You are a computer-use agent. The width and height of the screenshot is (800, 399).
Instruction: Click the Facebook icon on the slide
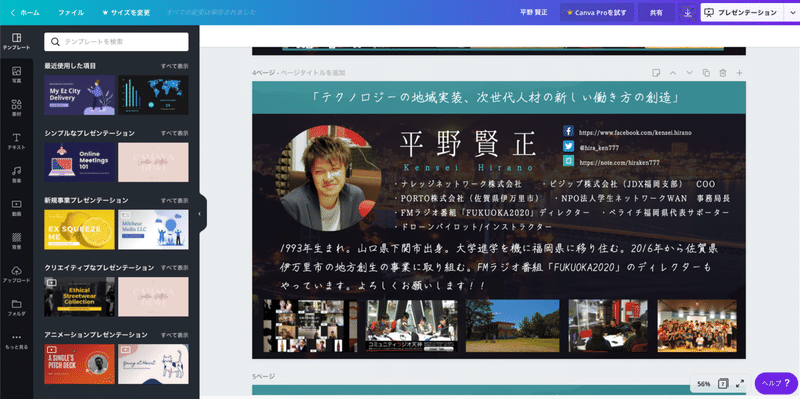pos(568,131)
